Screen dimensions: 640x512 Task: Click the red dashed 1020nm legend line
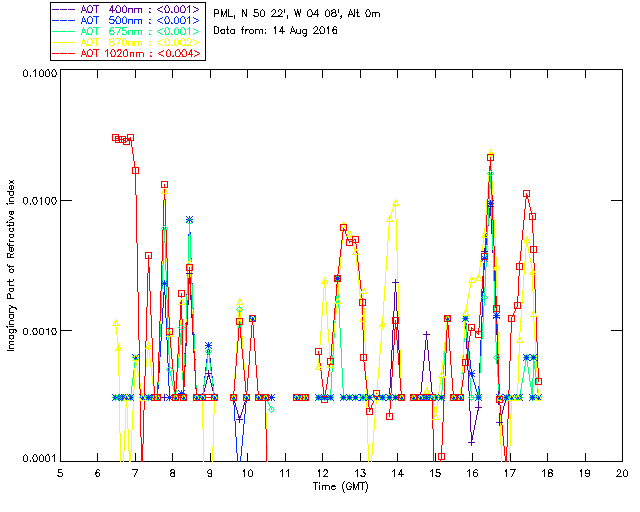pos(64,53)
